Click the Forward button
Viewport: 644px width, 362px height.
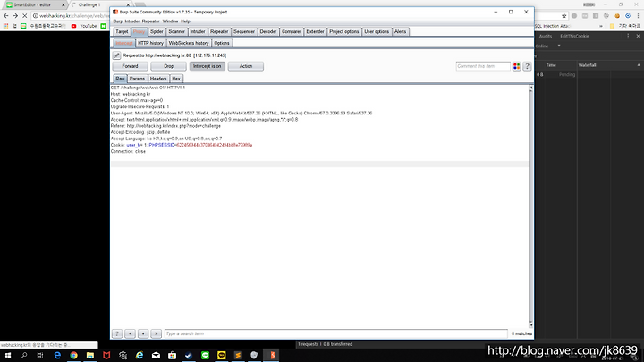131,66
